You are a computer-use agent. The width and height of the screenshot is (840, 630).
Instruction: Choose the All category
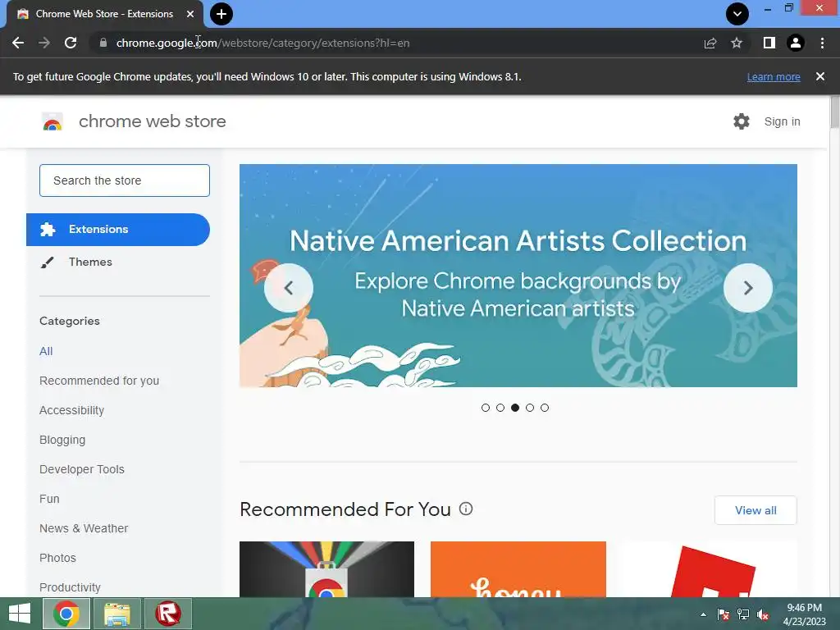tap(46, 351)
